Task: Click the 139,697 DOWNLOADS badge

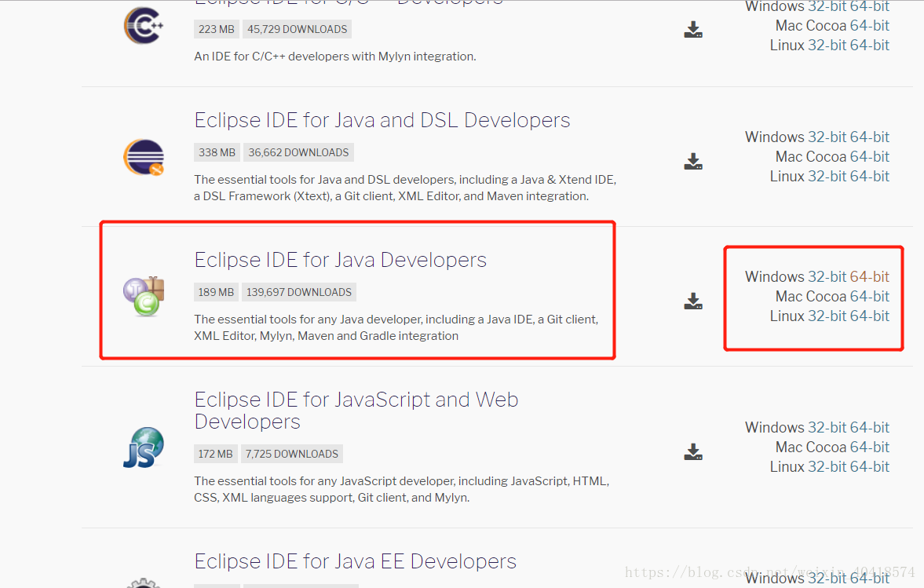Action: point(299,292)
